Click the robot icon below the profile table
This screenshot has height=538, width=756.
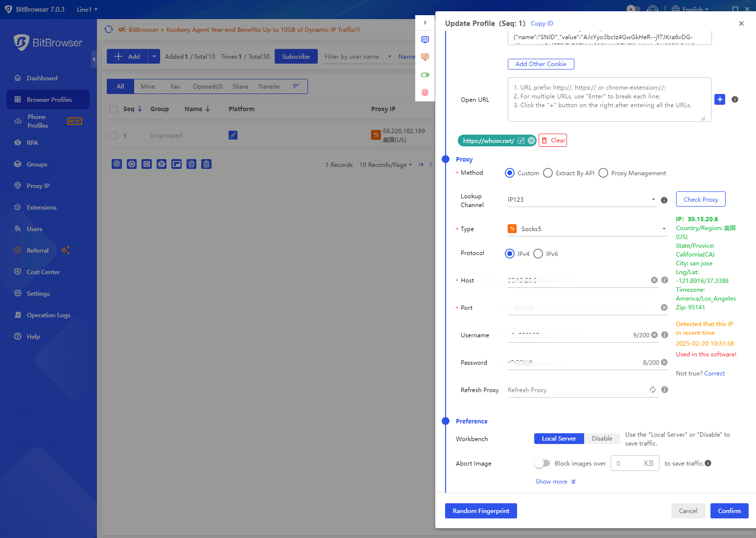pyautogui.click(x=162, y=164)
